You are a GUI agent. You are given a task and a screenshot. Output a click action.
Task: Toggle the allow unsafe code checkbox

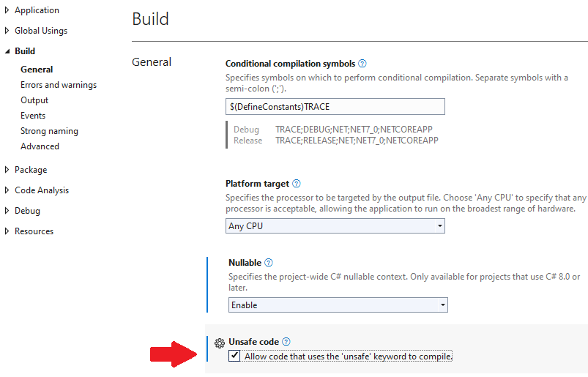tap(234, 356)
